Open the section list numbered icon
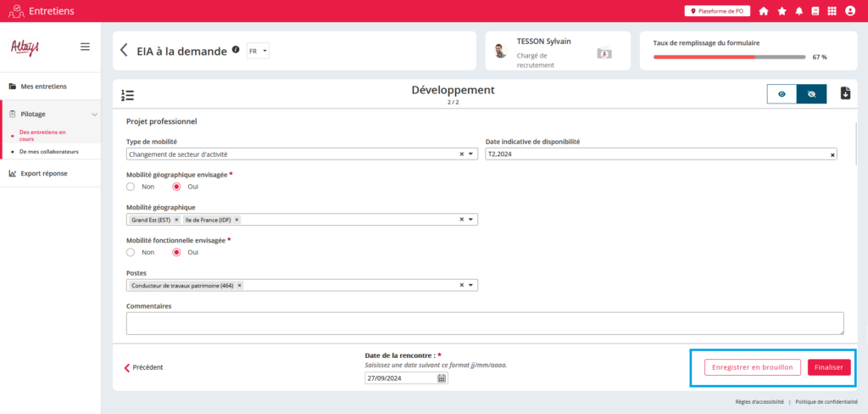The width and height of the screenshot is (868, 414). click(128, 94)
